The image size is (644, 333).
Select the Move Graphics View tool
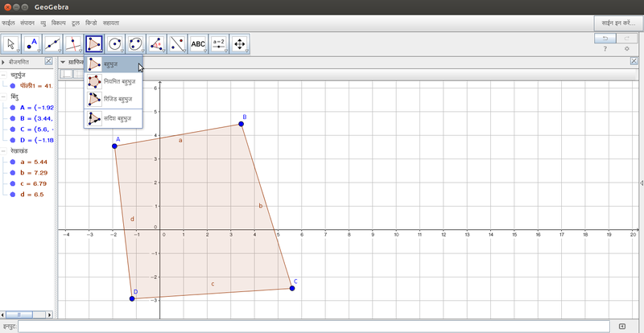coord(239,44)
